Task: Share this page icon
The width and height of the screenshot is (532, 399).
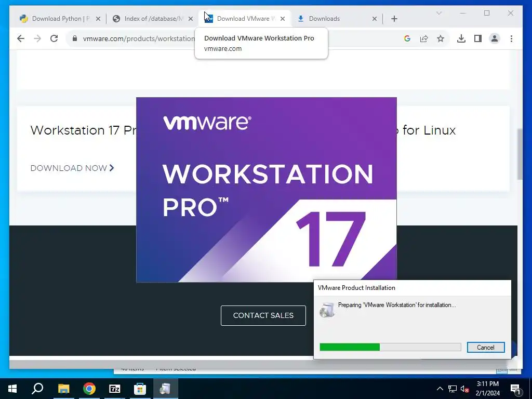Action: (x=424, y=38)
